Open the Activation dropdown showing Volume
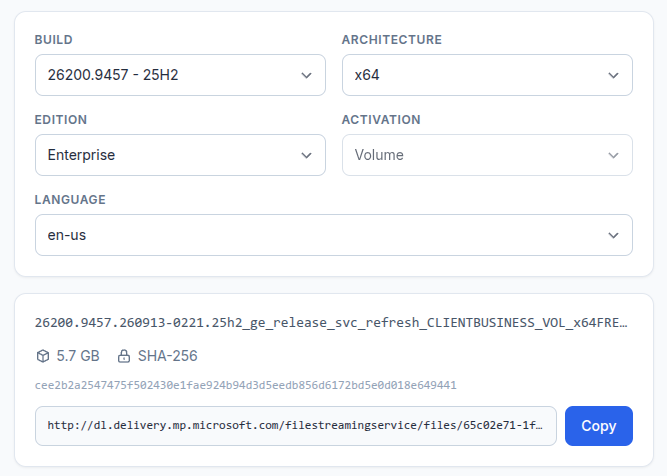667x476 pixels. [487, 155]
